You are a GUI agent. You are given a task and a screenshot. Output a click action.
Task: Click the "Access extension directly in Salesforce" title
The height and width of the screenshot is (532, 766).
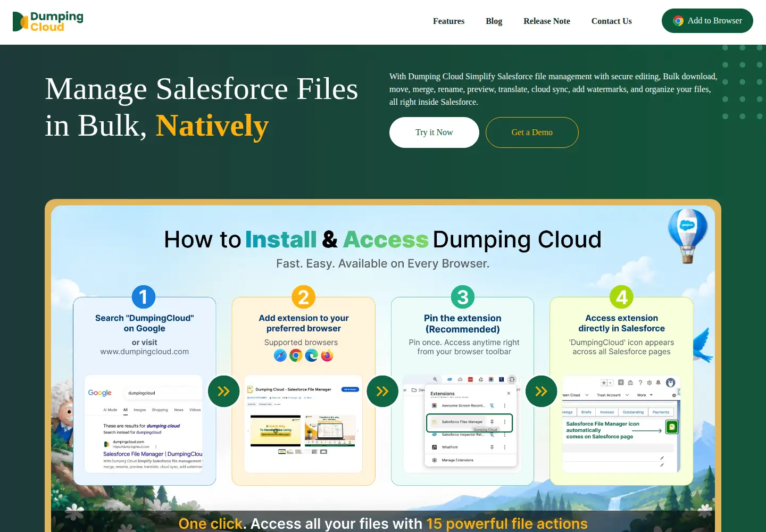point(622,323)
